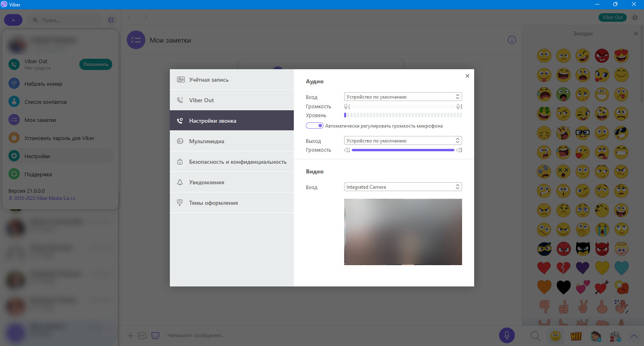Click the quiet speaker icon
The image size is (644, 346).
pyautogui.click(x=347, y=150)
